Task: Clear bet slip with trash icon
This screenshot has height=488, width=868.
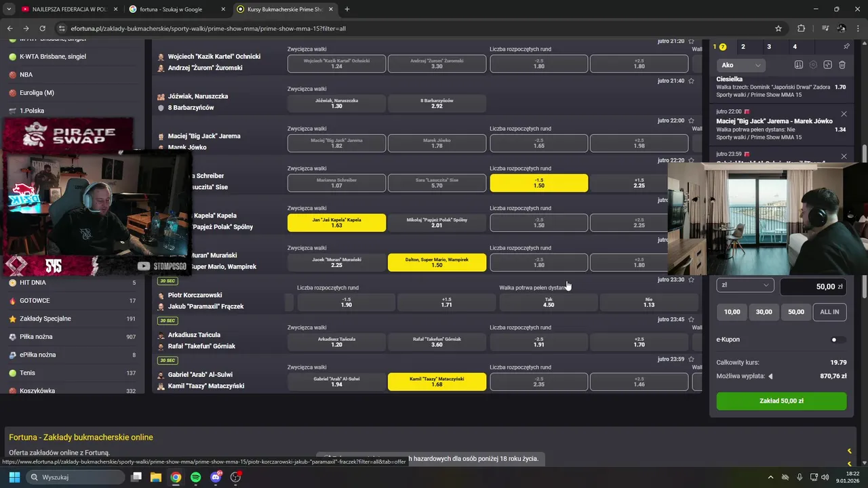Action: pyautogui.click(x=842, y=65)
